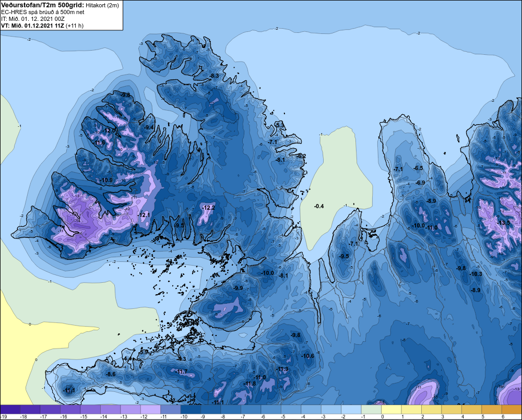Click the '-6.5' temperature label
Image resolution: width=522 pixels, height=420 pixels.
[x=418, y=168]
